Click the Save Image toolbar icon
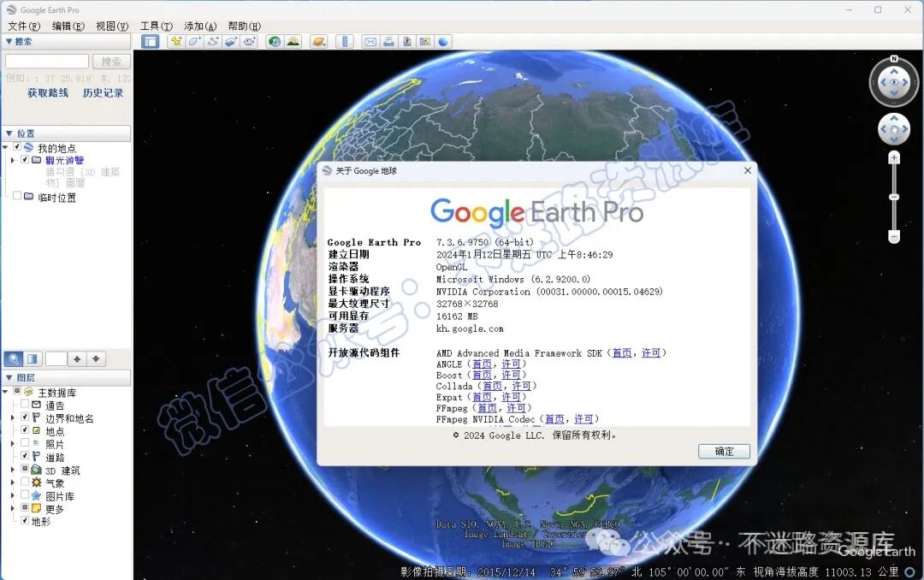The width and height of the screenshot is (924, 580). (407, 41)
